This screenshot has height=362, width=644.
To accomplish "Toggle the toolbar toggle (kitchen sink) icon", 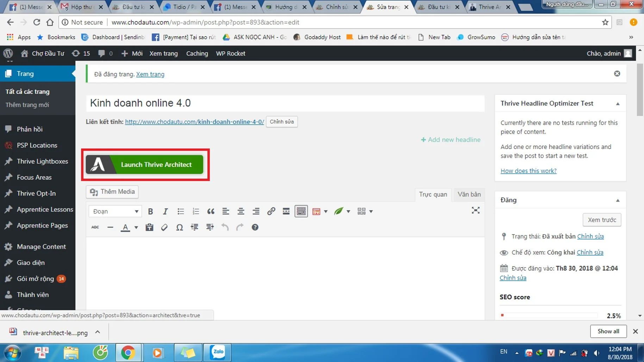I will tap(301, 211).
